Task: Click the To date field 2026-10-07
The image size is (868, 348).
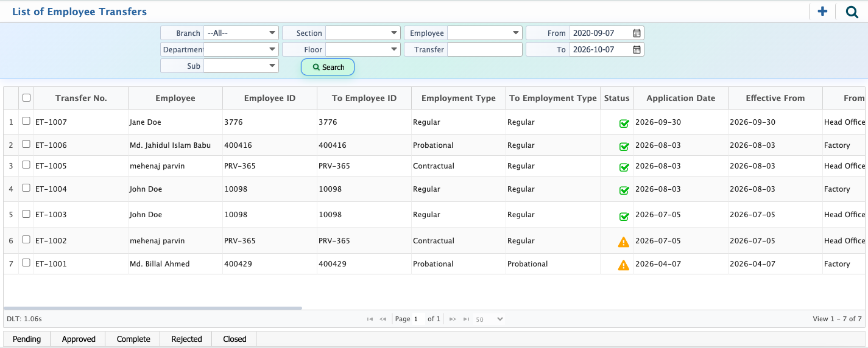Action: pos(600,49)
